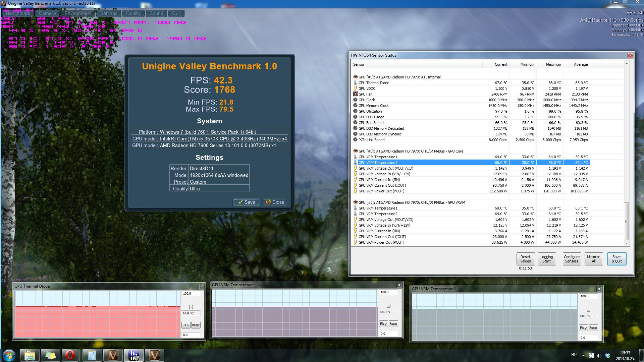Reset the GPU VRM Temperature2 graph
Screen dimensions: 644x362
pyautogui.click(x=593, y=328)
